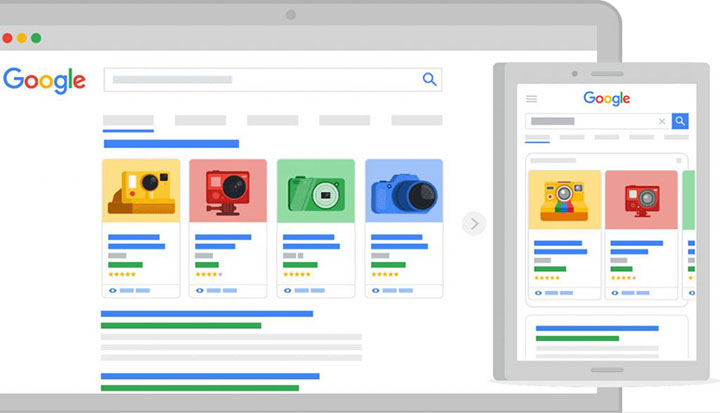Open the blue DSLR camera product image
This screenshot has width=720, height=413.
point(404,191)
